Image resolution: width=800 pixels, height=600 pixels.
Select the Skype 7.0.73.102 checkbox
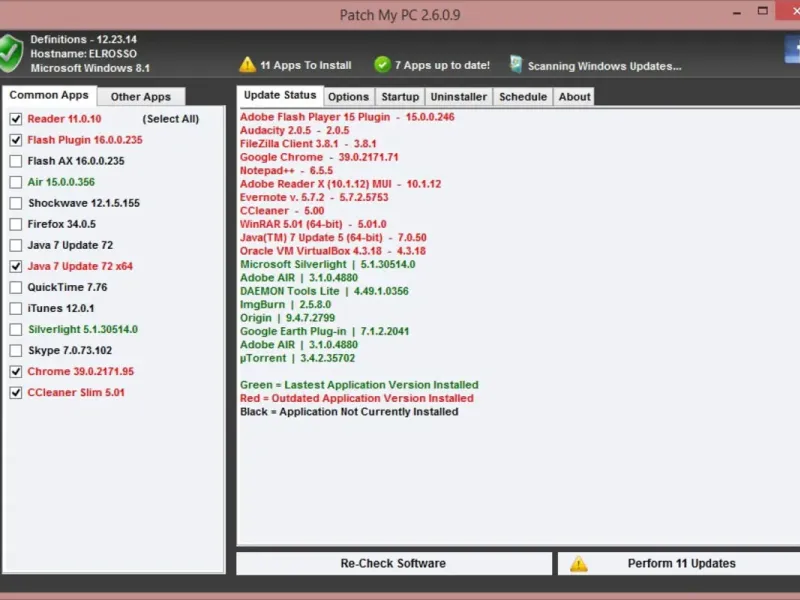pos(16,351)
